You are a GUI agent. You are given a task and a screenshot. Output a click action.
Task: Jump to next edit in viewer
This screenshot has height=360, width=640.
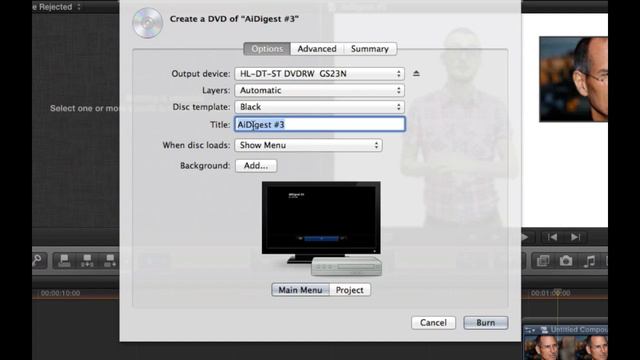tap(576, 237)
